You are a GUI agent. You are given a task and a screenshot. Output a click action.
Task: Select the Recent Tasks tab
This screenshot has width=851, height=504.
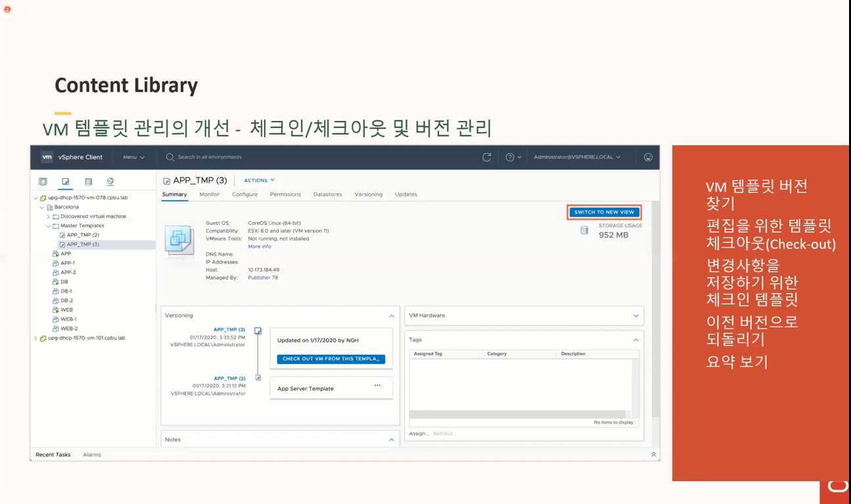(x=53, y=455)
